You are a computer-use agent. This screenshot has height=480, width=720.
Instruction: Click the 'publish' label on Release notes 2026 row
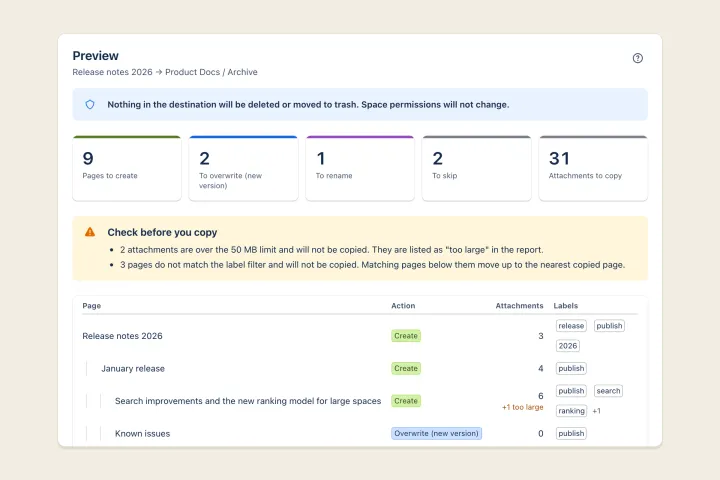[x=609, y=326]
